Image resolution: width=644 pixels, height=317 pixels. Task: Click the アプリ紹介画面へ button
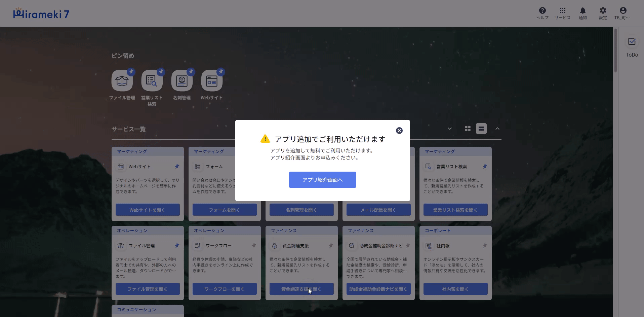[x=323, y=180]
